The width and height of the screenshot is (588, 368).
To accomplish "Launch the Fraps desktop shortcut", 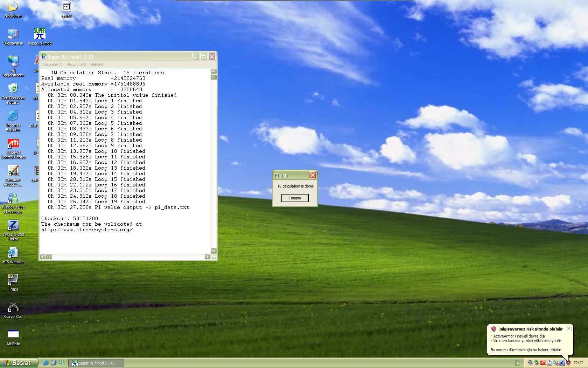I will (x=13, y=283).
